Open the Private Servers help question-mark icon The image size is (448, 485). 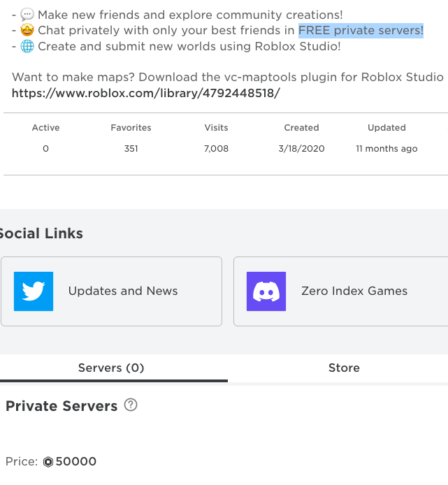click(x=130, y=405)
